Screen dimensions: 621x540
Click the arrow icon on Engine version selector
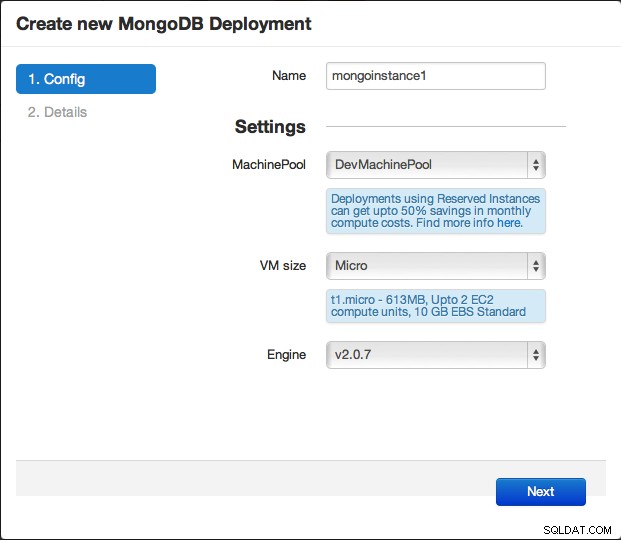click(536, 355)
